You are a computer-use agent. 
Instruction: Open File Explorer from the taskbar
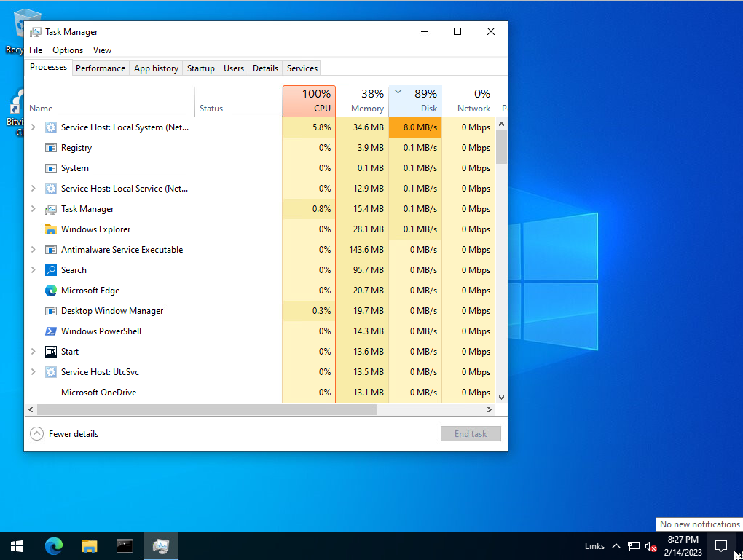pos(89,546)
